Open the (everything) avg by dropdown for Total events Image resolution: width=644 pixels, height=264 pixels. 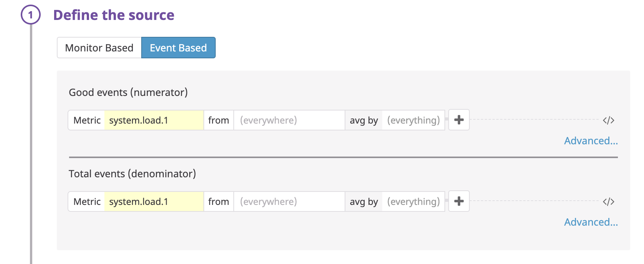click(x=413, y=201)
